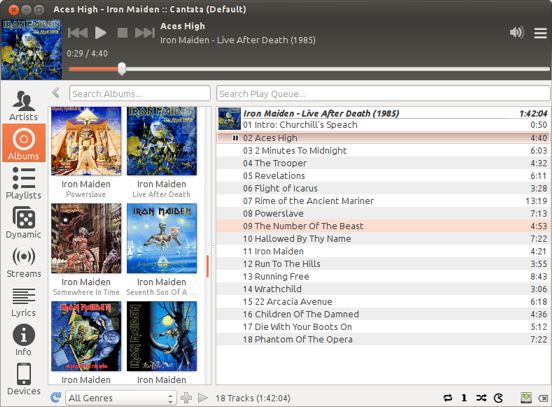Toggle consume mode
This screenshot has width=552, height=407.
click(498, 398)
